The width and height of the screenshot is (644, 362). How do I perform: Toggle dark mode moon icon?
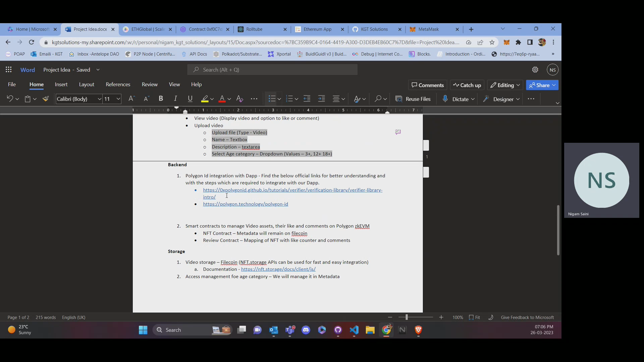[490, 317]
